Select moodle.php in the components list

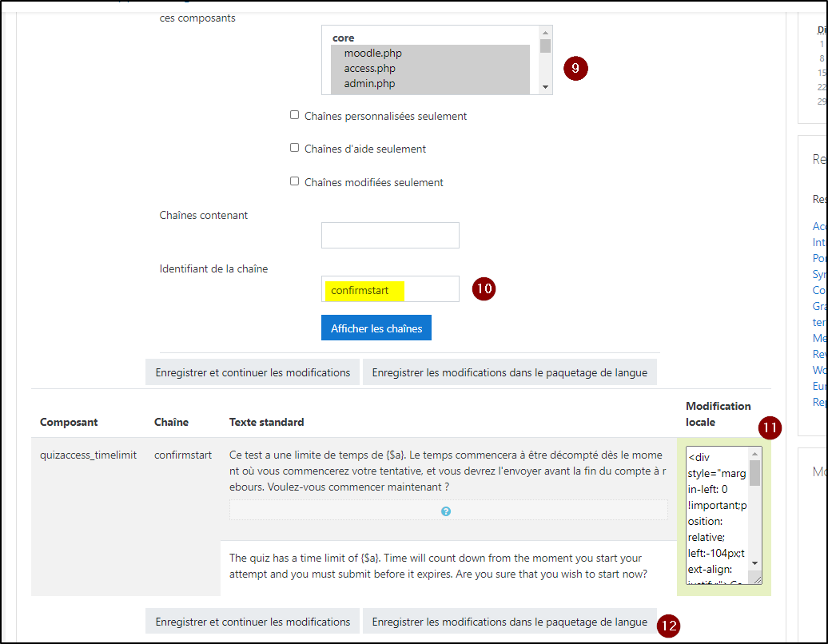point(373,54)
